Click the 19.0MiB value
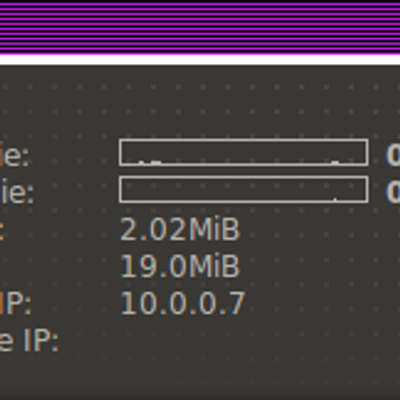 180,266
